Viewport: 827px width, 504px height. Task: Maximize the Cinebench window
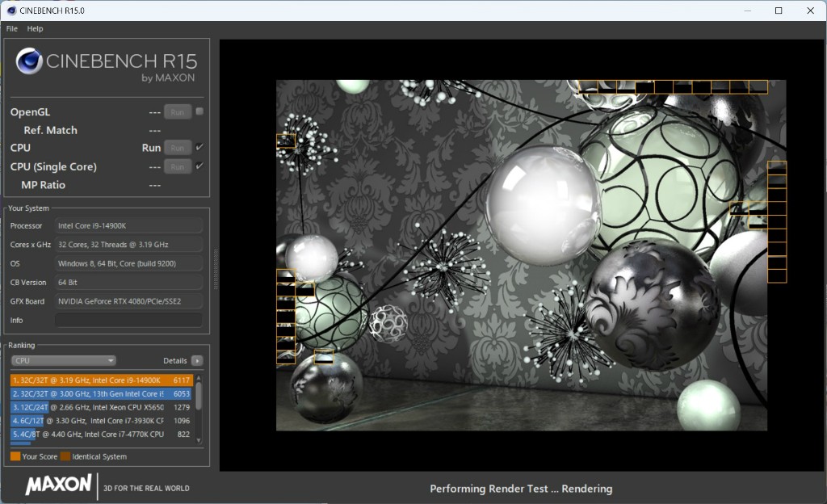click(779, 10)
